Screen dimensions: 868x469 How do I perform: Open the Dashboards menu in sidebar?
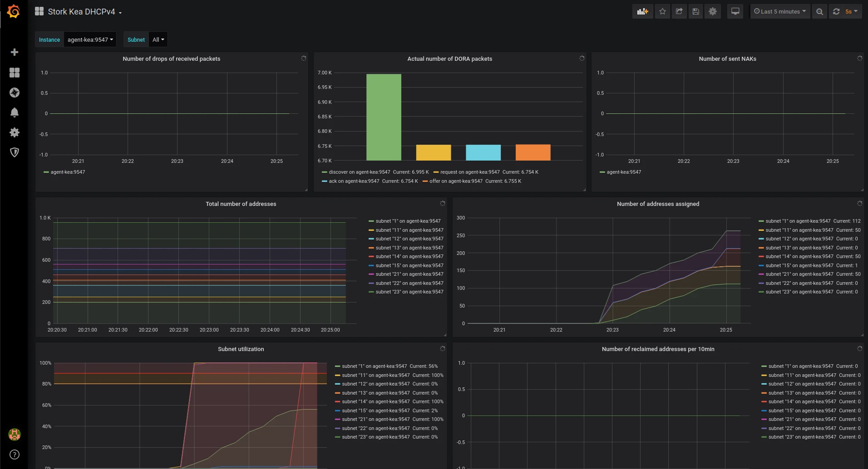15,73
